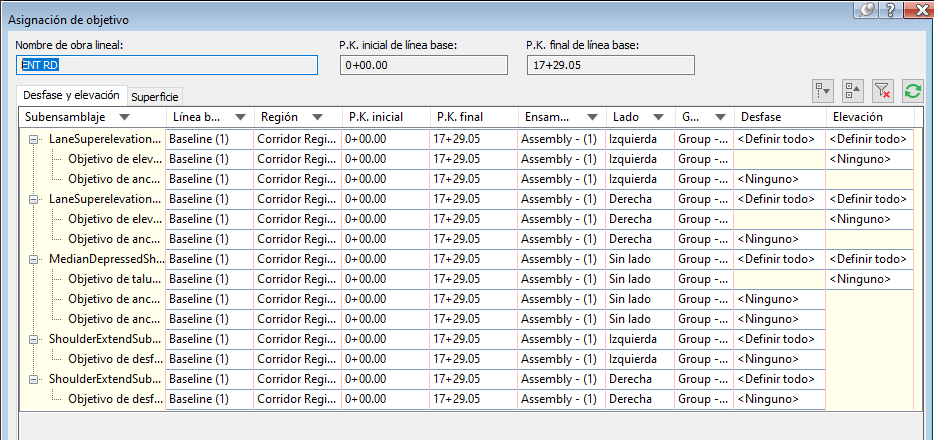
Task: Click the expand all tree nodes icon
Action: click(x=824, y=91)
